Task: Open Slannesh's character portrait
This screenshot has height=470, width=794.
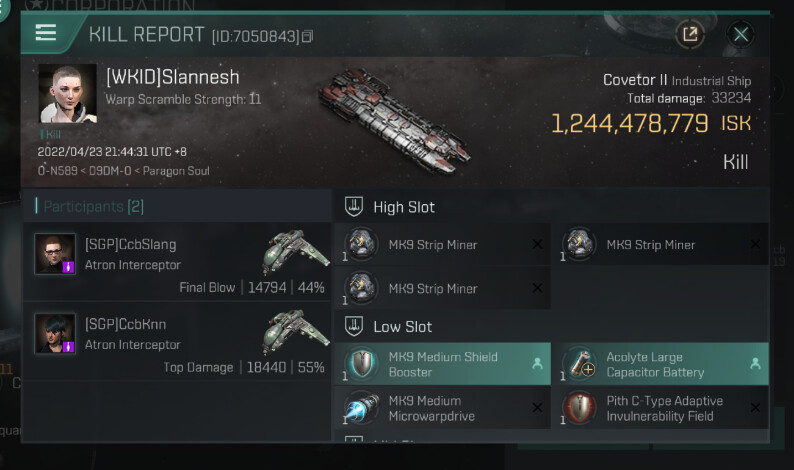Action: [x=68, y=94]
